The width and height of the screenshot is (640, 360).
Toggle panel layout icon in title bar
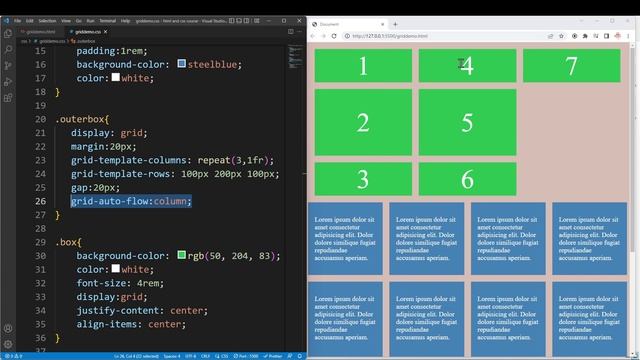(x=239, y=20)
